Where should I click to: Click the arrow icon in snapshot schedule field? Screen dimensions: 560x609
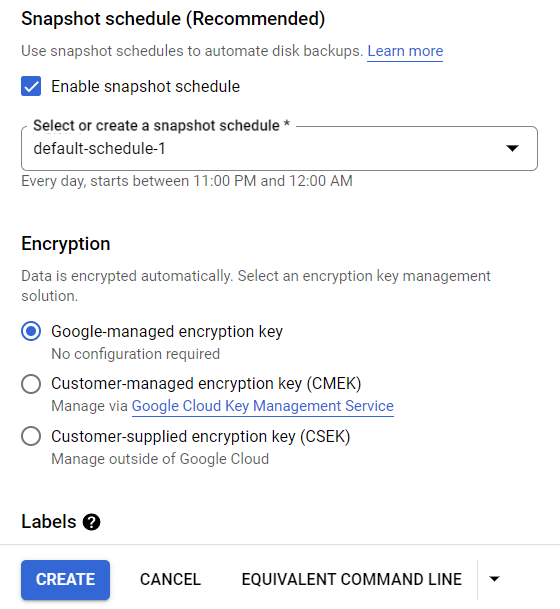coord(512,148)
